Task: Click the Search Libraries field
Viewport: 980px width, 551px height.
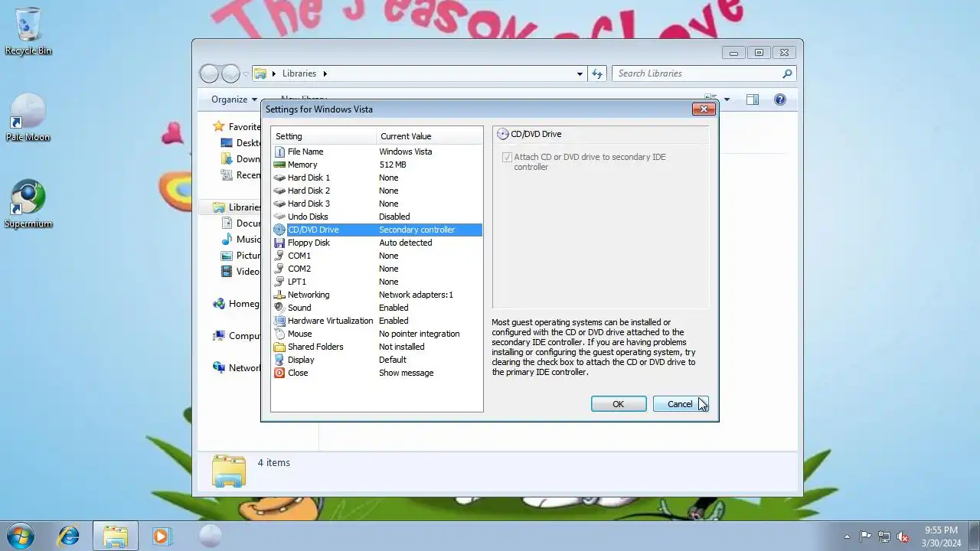Action: [704, 73]
